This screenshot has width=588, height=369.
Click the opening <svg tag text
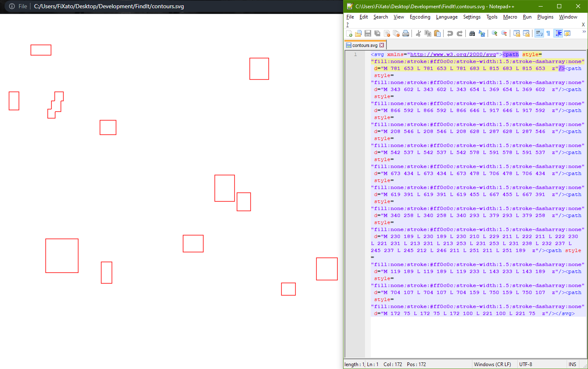[x=377, y=54]
